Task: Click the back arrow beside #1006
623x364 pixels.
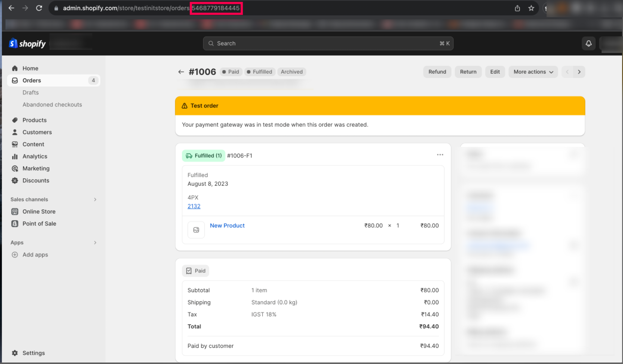Action: (181, 72)
